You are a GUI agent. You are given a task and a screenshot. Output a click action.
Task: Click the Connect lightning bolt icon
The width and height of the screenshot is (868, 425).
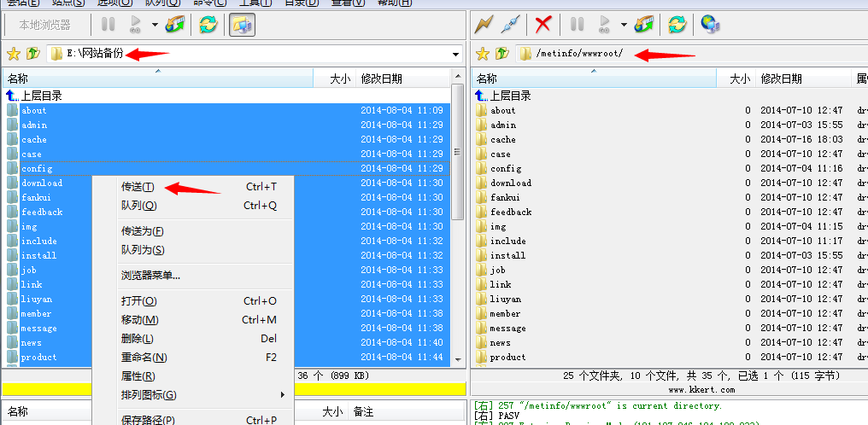484,25
